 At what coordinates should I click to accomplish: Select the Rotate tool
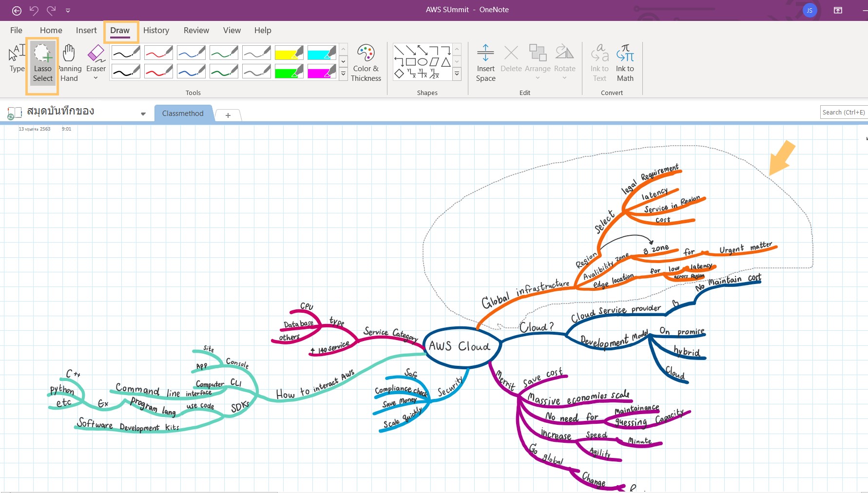coord(564,57)
